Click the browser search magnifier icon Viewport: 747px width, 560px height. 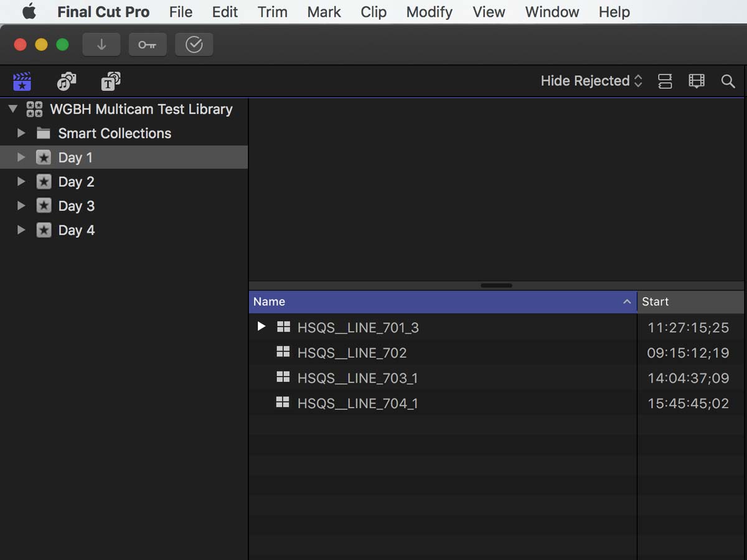click(728, 81)
